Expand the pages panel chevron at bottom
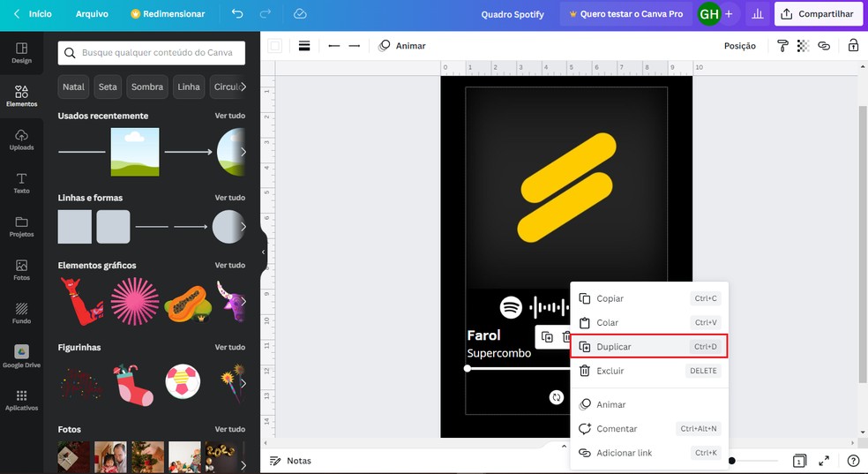Screen dimensions: 868x474 click(x=564, y=446)
